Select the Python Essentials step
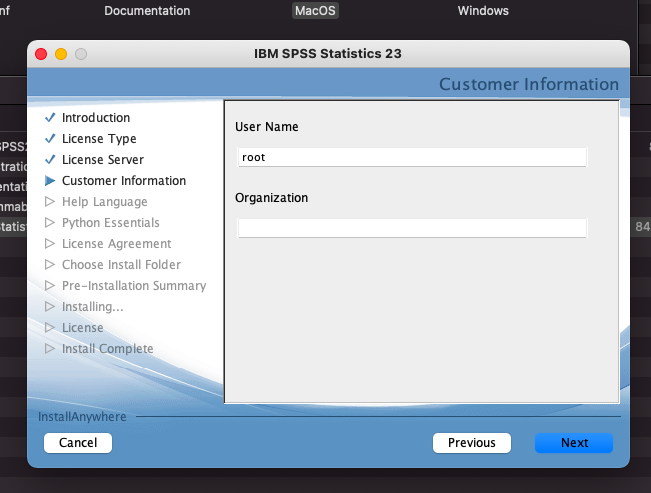This screenshot has width=651, height=493. click(x=110, y=223)
